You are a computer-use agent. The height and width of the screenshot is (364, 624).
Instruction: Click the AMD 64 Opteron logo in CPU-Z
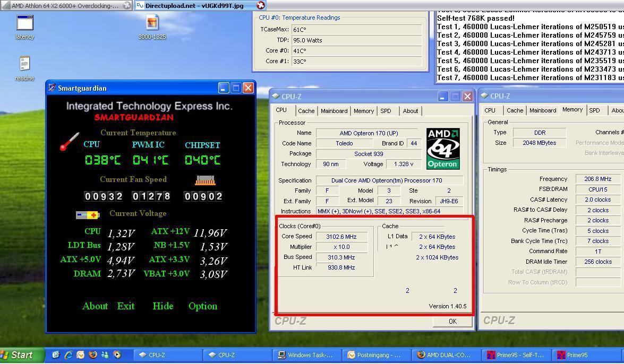coord(443,149)
